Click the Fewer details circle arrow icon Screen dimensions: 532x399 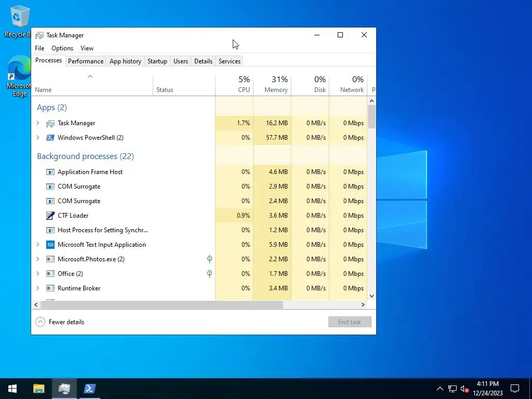click(40, 322)
